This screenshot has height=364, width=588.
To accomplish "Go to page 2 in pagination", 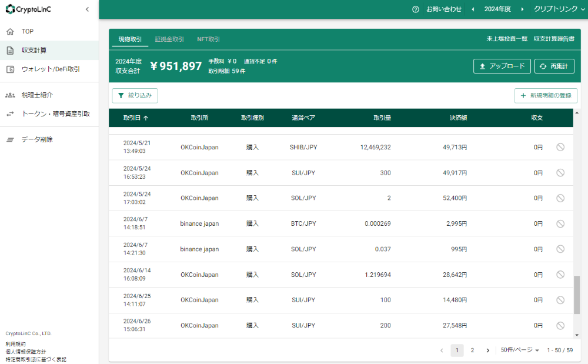I will (x=473, y=350).
